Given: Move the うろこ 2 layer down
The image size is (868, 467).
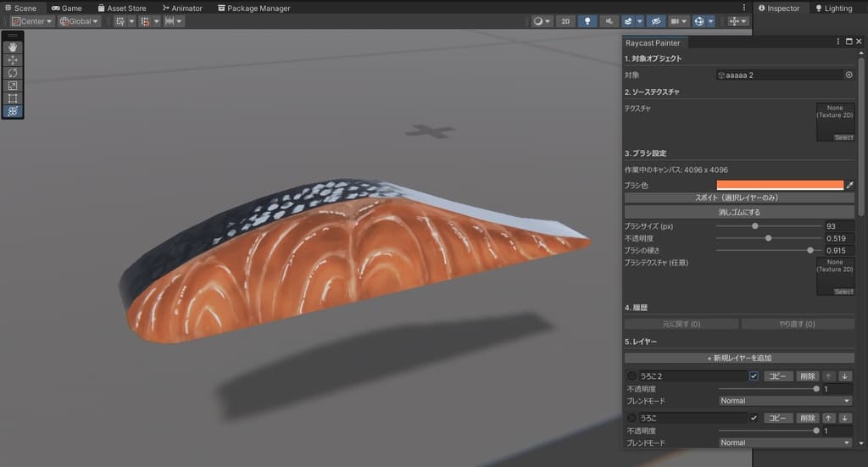Looking at the screenshot, I should pos(845,376).
